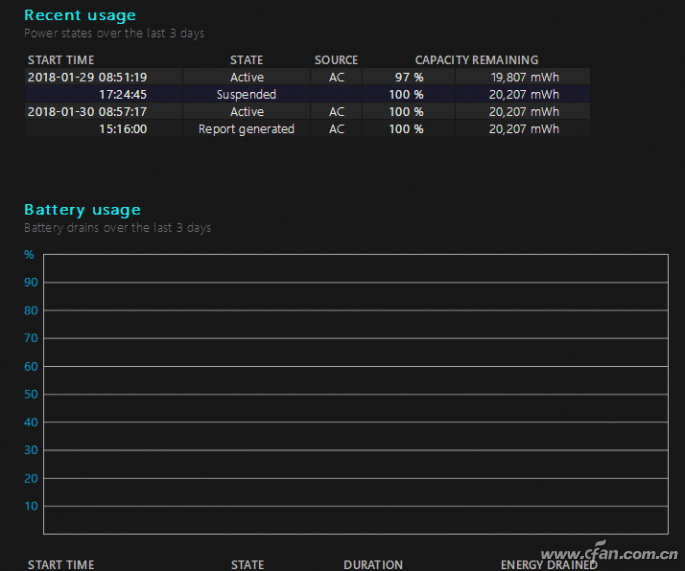Click the SOURCE column header
This screenshot has height=571, width=685.
coord(336,60)
